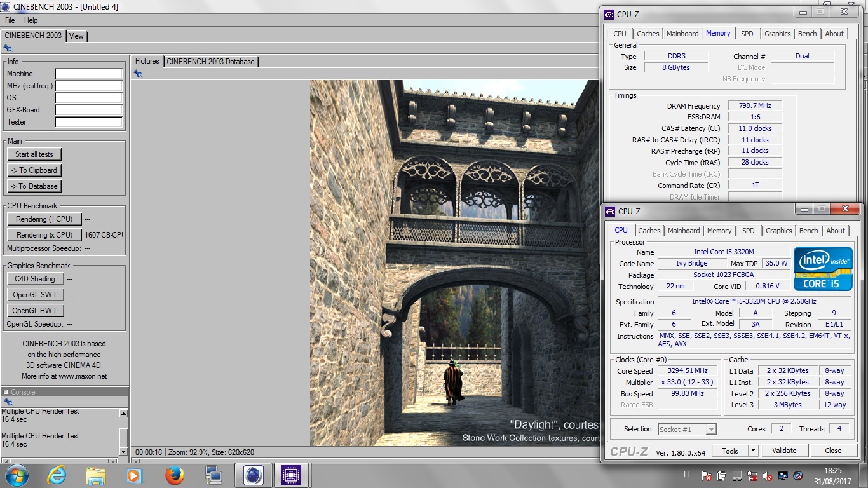The image size is (868, 488).
Task: Run the C4D Shading test
Action: [x=35, y=279]
